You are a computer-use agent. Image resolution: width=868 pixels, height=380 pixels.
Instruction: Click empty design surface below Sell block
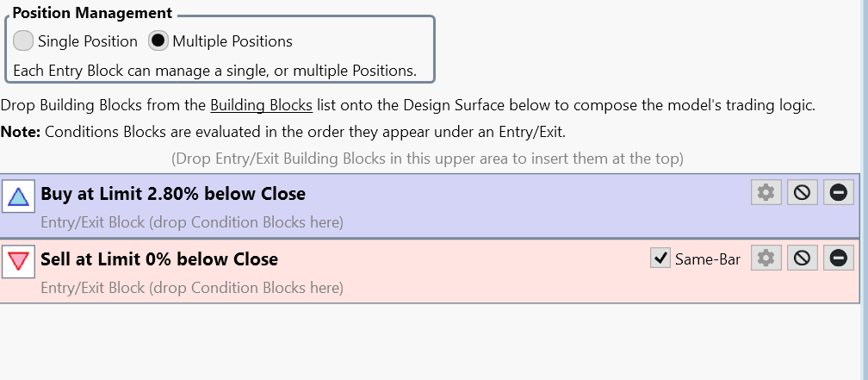tap(430, 340)
